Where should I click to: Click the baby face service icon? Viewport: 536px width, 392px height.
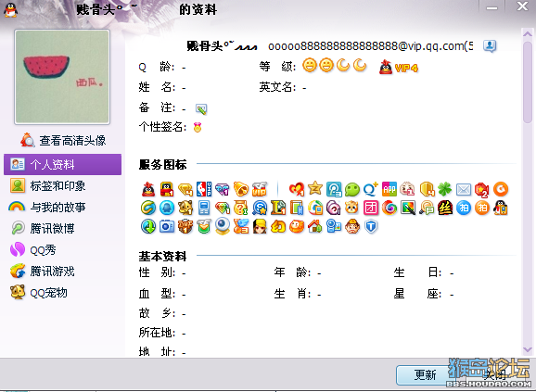(407, 189)
